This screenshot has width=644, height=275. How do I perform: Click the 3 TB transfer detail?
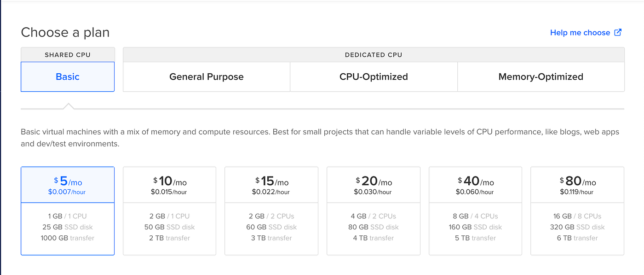click(x=271, y=238)
